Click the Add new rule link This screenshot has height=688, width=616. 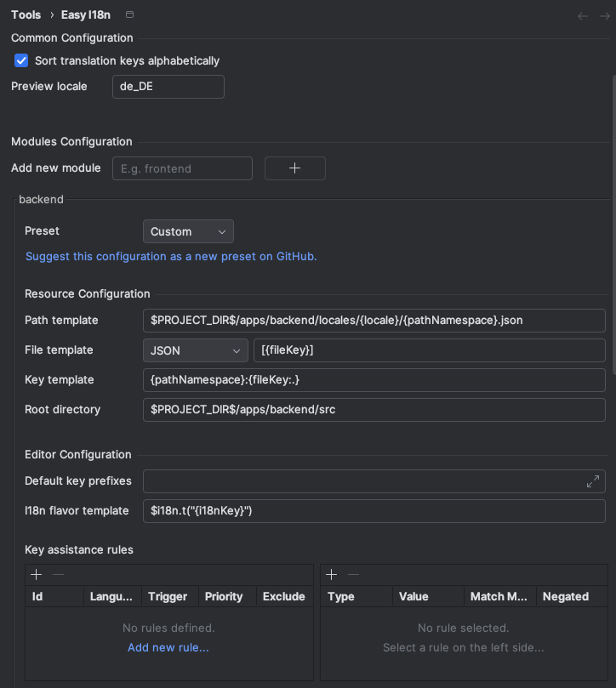[x=168, y=647]
